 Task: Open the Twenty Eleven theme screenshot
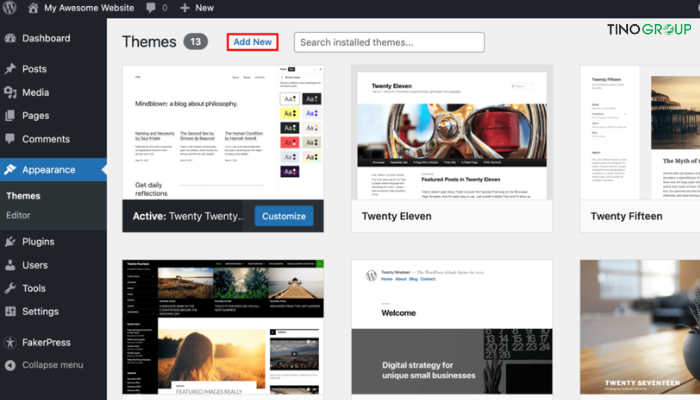click(x=452, y=132)
